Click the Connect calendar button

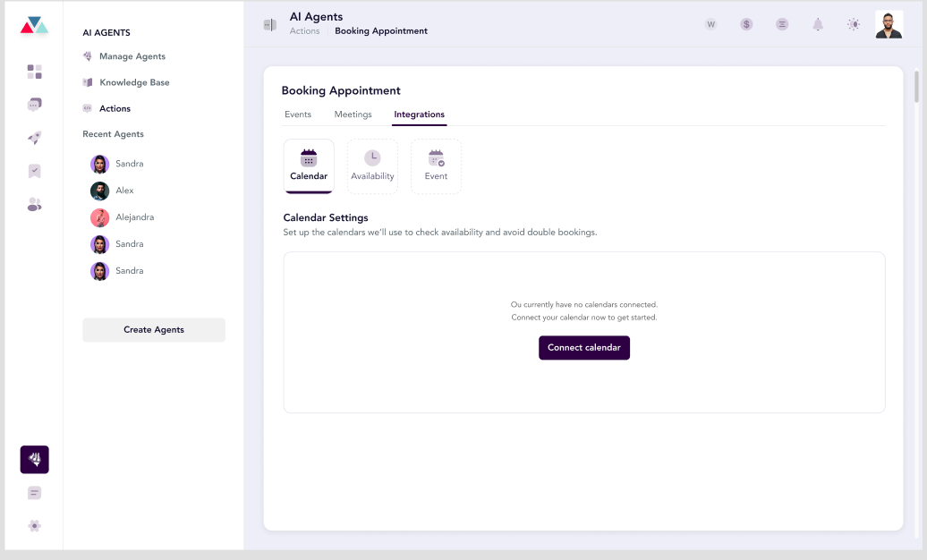pyautogui.click(x=584, y=348)
